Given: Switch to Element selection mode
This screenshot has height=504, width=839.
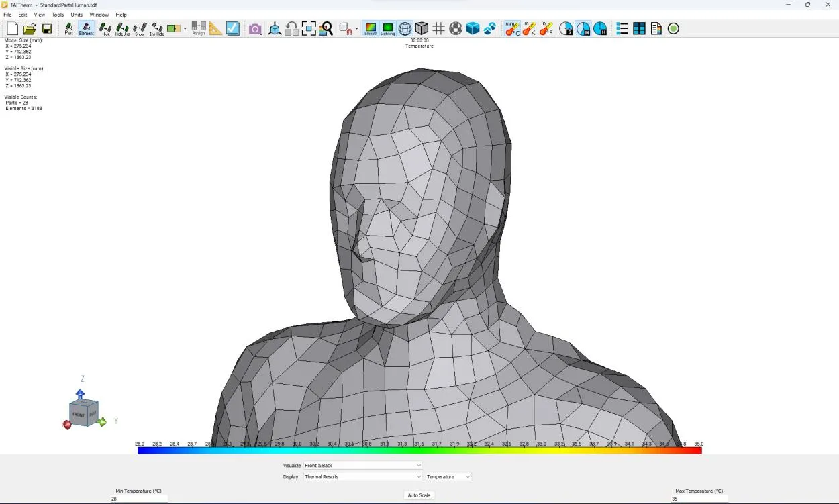Looking at the screenshot, I should [x=87, y=28].
